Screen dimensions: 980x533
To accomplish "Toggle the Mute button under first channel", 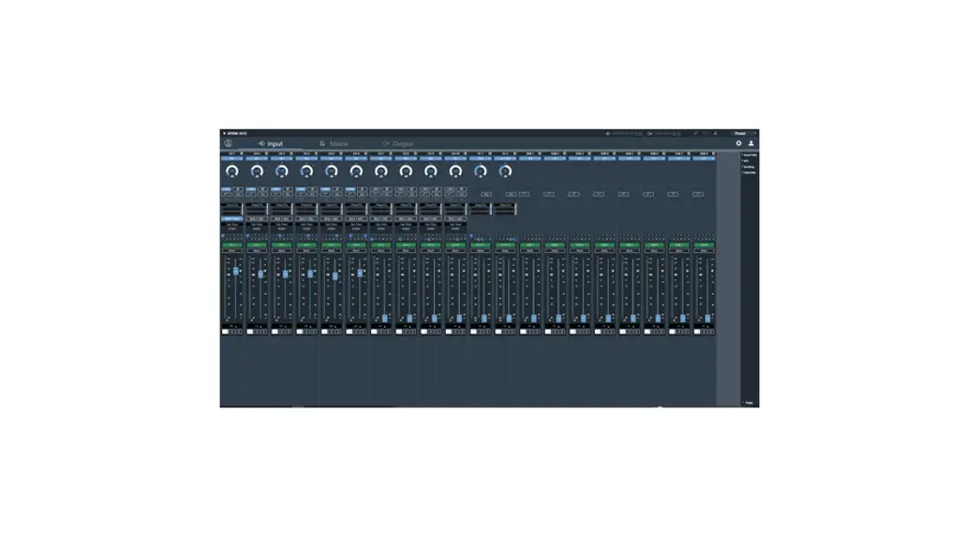I will (231, 251).
